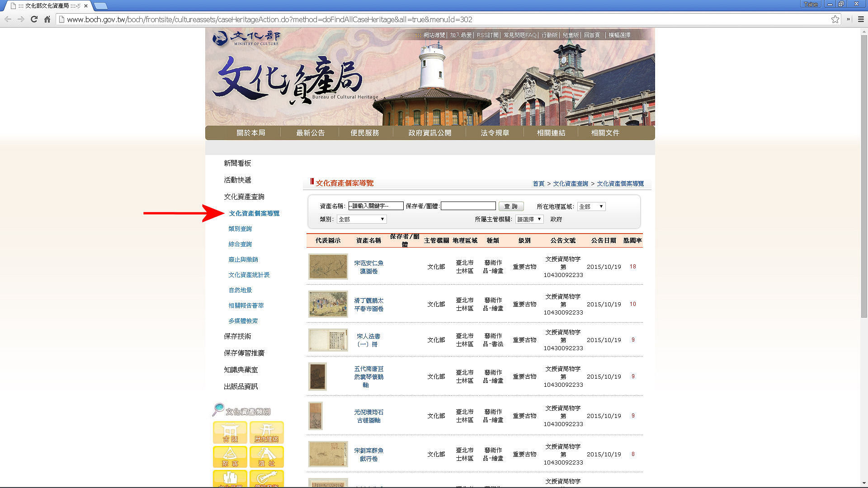Open the 相關連結 menu
The width and height of the screenshot is (868, 488).
tap(551, 133)
